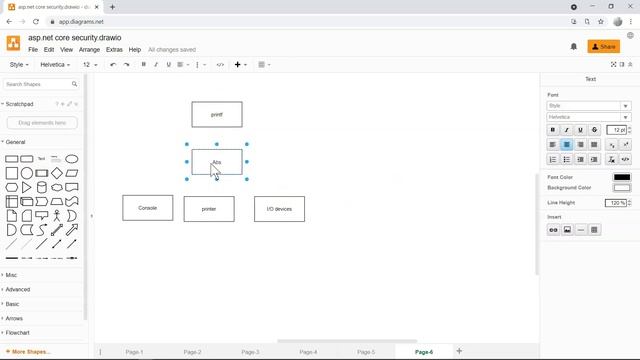
Task: Click the font size field in Text panel
Action: click(616, 130)
